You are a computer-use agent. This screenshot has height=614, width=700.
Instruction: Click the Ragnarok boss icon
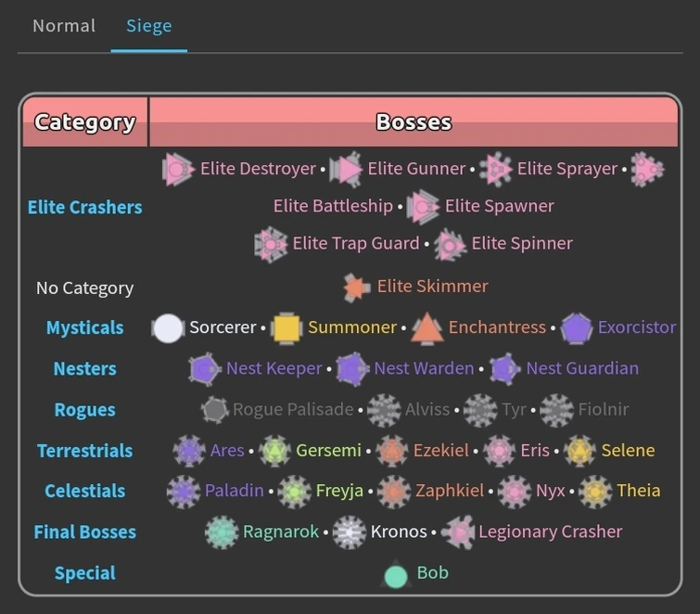pyautogui.click(x=222, y=532)
